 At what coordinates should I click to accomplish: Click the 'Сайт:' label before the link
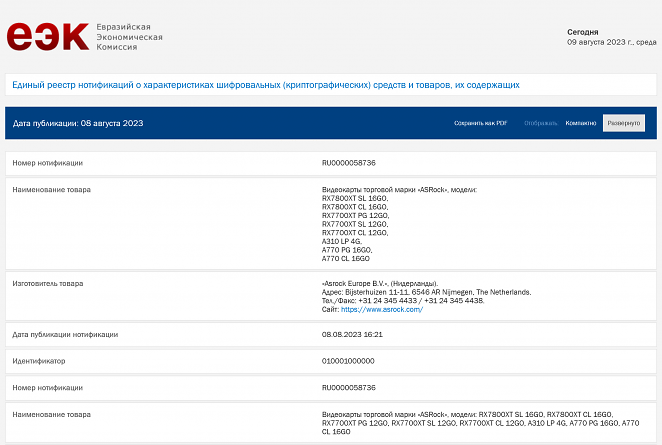tap(330, 309)
